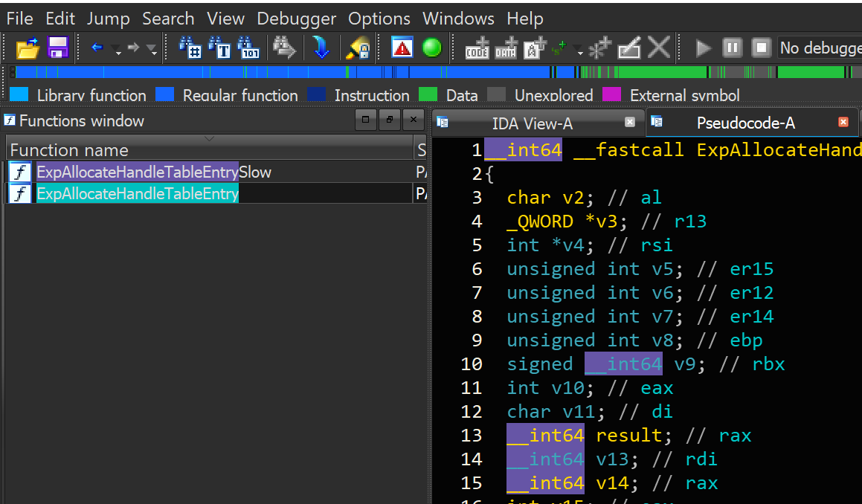
Task: Click the add string 'A' icon
Action: click(535, 48)
